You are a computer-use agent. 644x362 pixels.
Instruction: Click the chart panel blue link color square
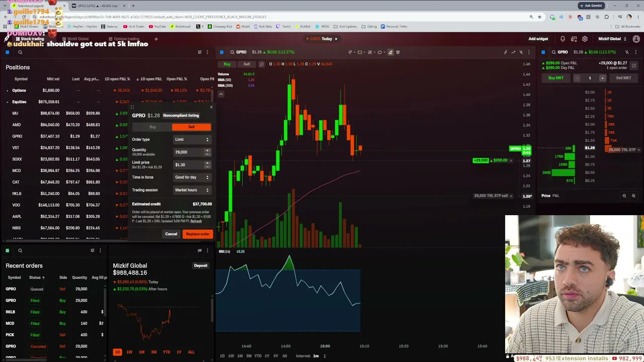click(221, 52)
